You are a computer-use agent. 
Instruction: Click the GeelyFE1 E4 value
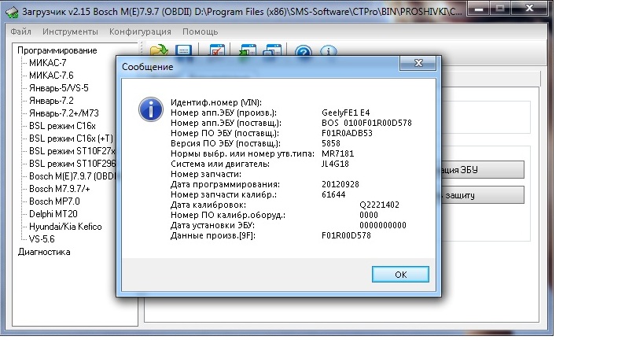click(346, 113)
